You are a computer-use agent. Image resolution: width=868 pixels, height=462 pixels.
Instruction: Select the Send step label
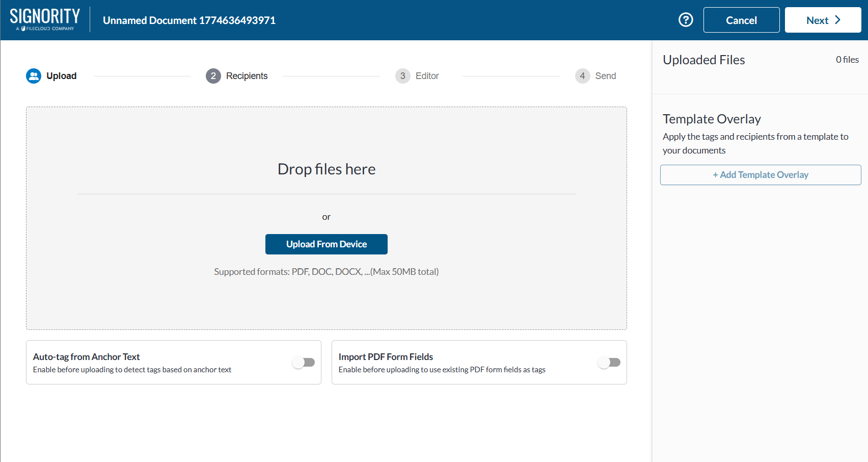pos(605,76)
